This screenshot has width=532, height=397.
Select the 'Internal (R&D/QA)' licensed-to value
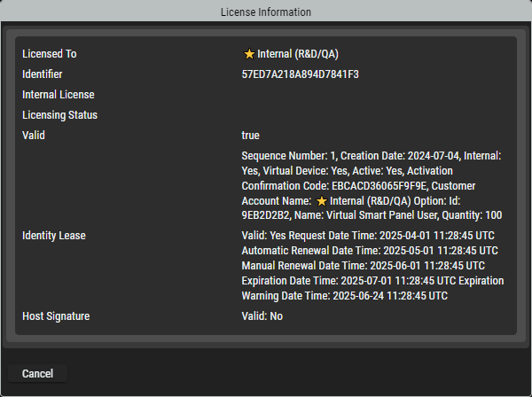(x=298, y=54)
